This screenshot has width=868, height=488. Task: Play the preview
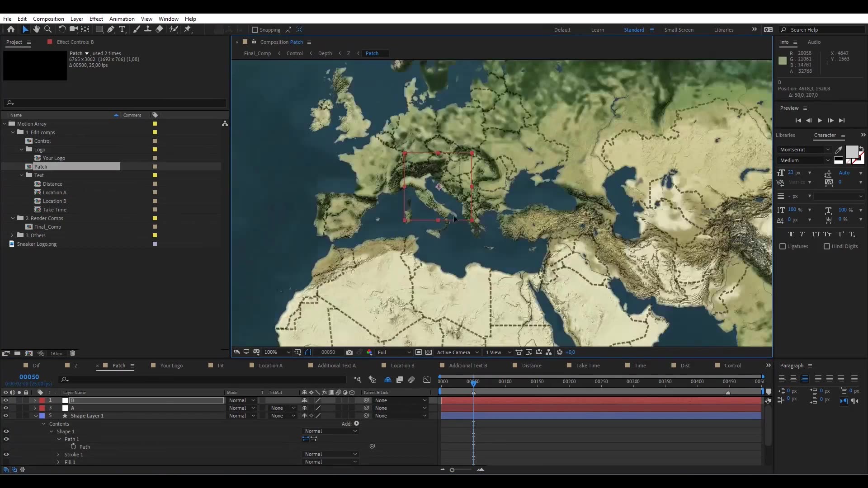point(820,121)
